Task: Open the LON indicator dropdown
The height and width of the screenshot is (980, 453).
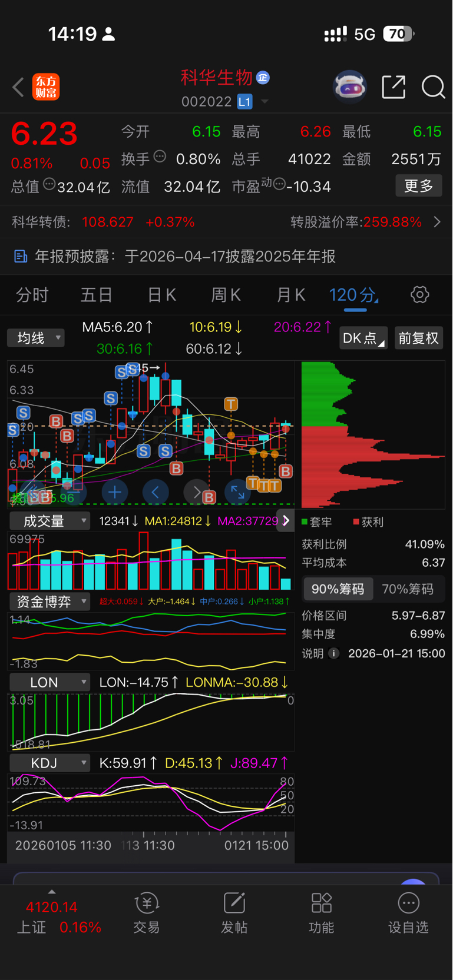Action: (49, 682)
